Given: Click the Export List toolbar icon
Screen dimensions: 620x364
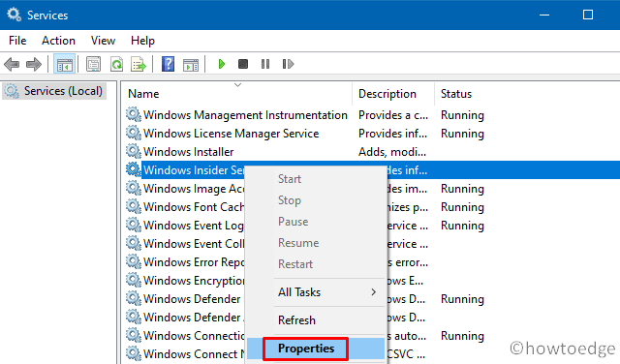Looking at the screenshot, I should [x=139, y=64].
